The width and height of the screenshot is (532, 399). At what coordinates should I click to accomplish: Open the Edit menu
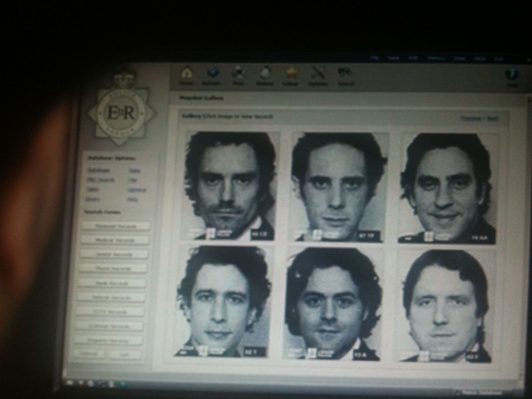coord(413,58)
